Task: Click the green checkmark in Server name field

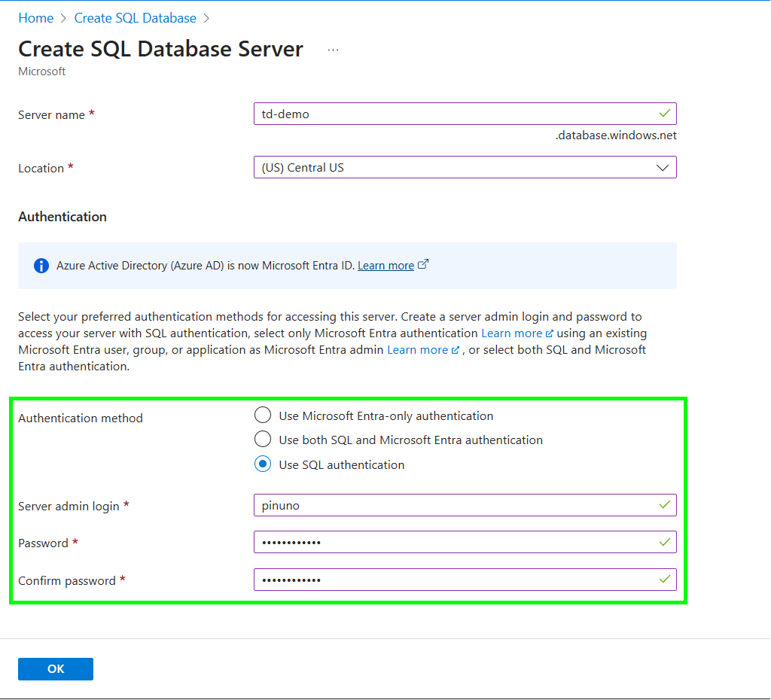Action: [x=664, y=114]
